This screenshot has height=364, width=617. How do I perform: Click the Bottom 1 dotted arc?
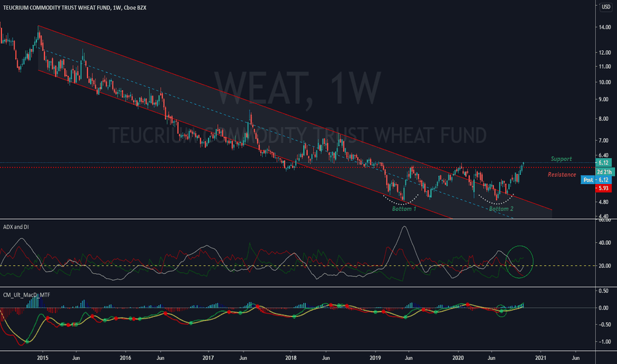tap(401, 199)
